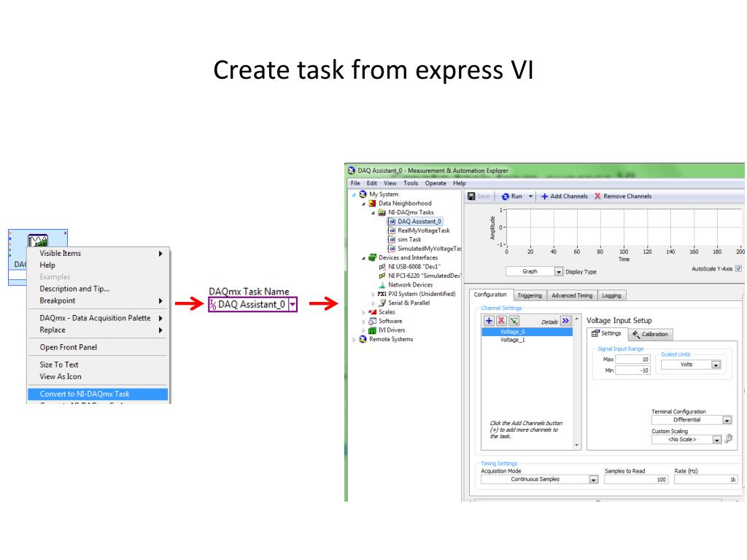Image resolution: width=747 pixels, height=560 pixels.
Task: Click channel list scrollbar down arrow
Action: (x=577, y=446)
